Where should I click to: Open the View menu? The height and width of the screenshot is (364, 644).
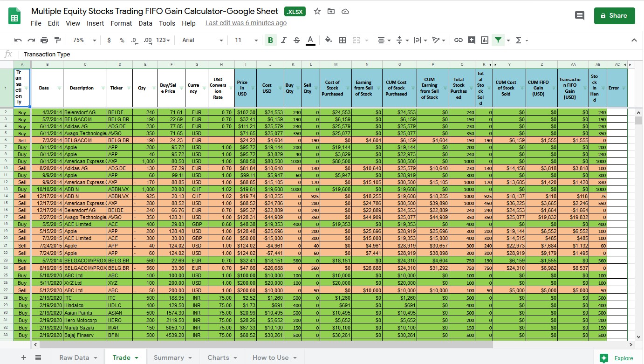[x=73, y=23]
